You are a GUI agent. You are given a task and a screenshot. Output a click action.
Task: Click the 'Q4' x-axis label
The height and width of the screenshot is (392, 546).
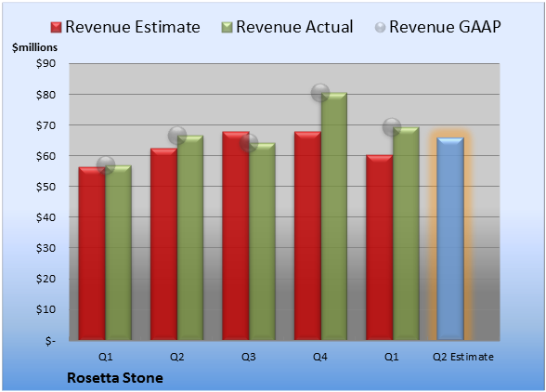coord(320,357)
